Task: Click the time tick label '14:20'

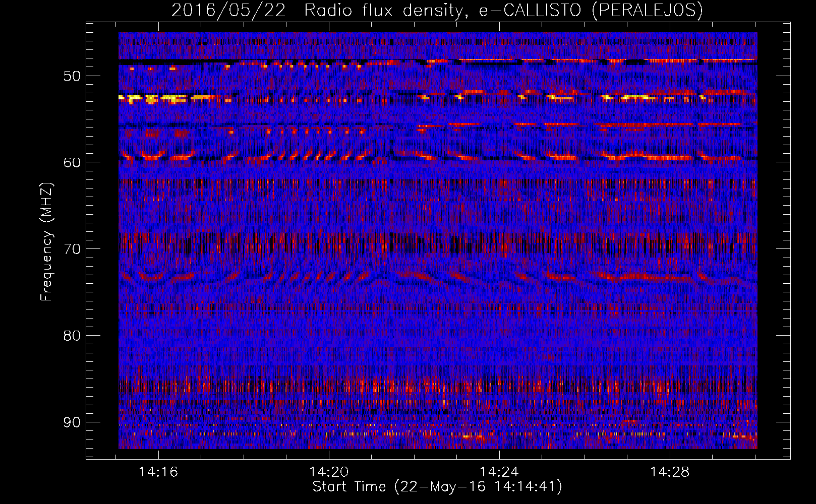Action: tap(329, 472)
